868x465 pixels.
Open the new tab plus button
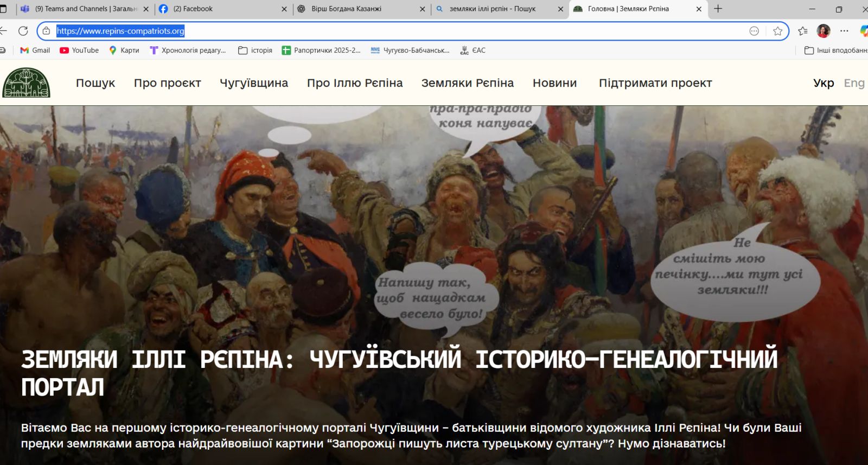718,9
